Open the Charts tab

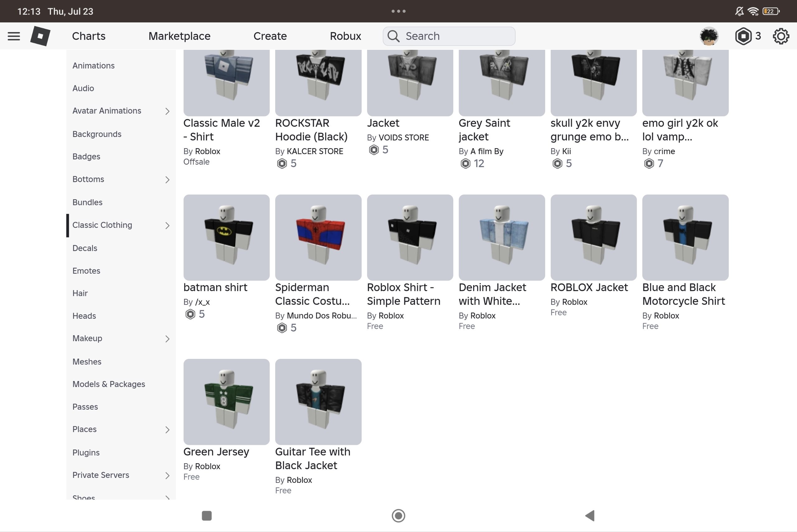point(88,36)
